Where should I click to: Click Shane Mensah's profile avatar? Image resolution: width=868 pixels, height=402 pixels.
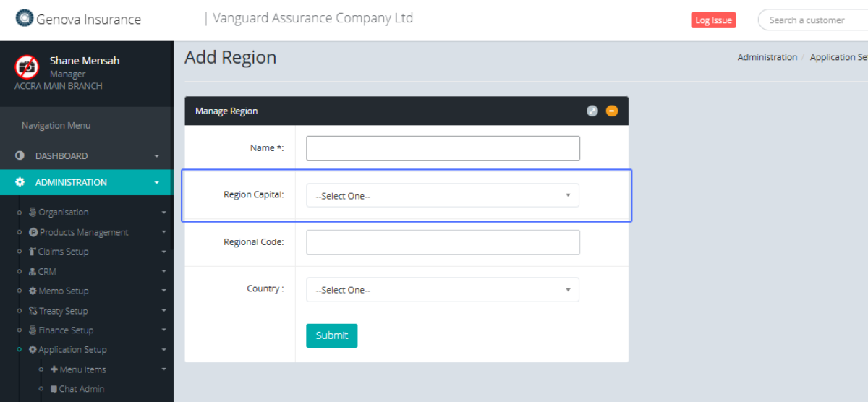click(27, 67)
